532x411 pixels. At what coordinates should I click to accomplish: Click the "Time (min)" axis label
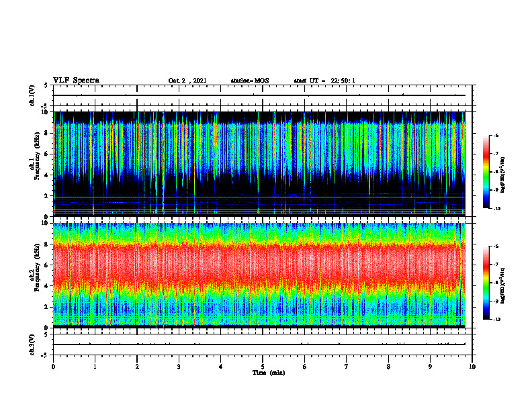click(x=269, y=373)
